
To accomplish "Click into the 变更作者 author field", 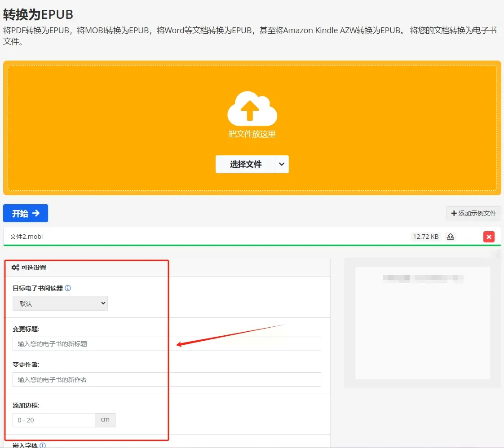I will coord(167,379).
